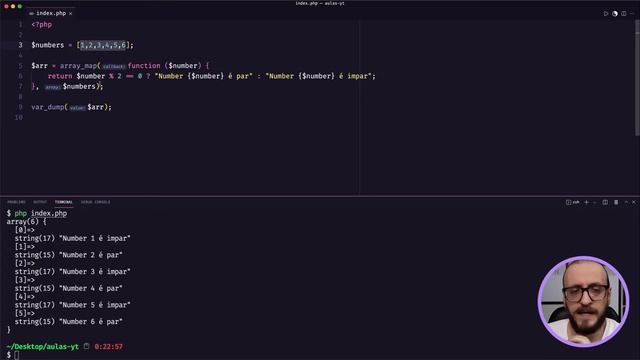Open the editor More Actions ellipsis
Image resolution: width=640 pixels, height=360 pixels.
coord(633,13)
